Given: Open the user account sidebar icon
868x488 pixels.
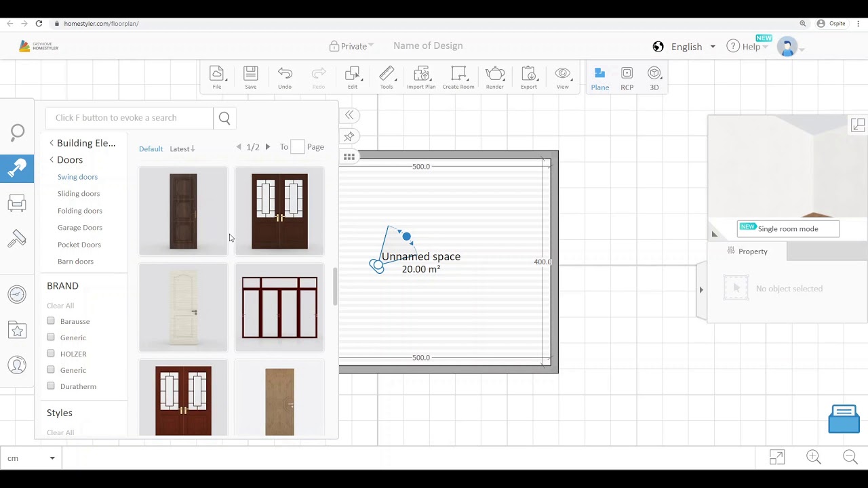Looking at the screenshot, I should point(17,365).
